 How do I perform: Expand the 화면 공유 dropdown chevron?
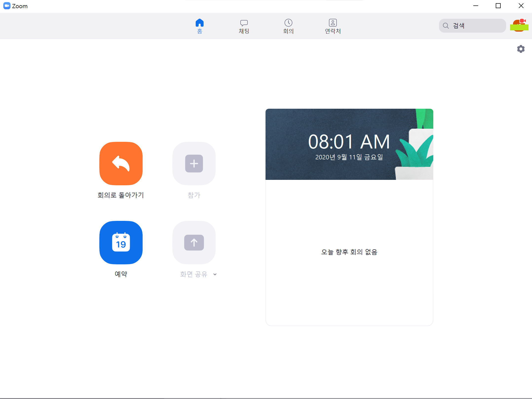215,274
